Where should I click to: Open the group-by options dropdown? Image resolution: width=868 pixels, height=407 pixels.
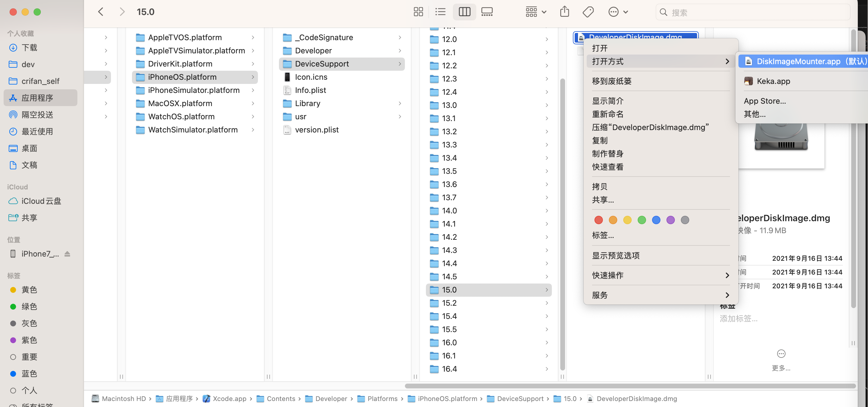(x=536, y=12)
